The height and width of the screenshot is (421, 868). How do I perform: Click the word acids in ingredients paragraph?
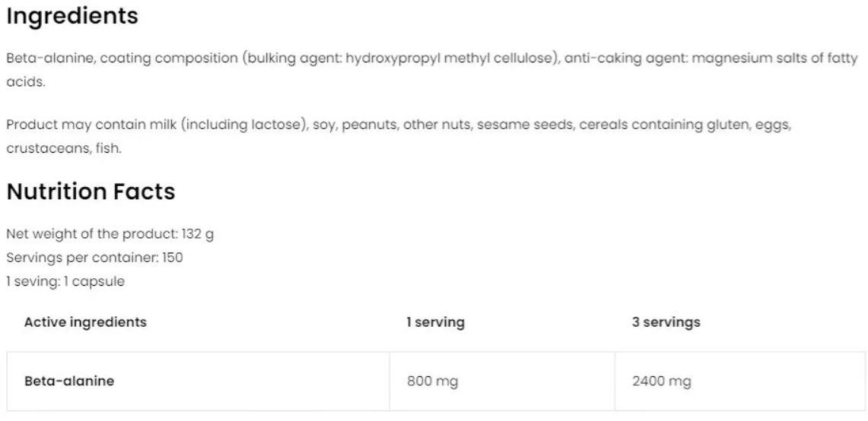pos(24,82)
